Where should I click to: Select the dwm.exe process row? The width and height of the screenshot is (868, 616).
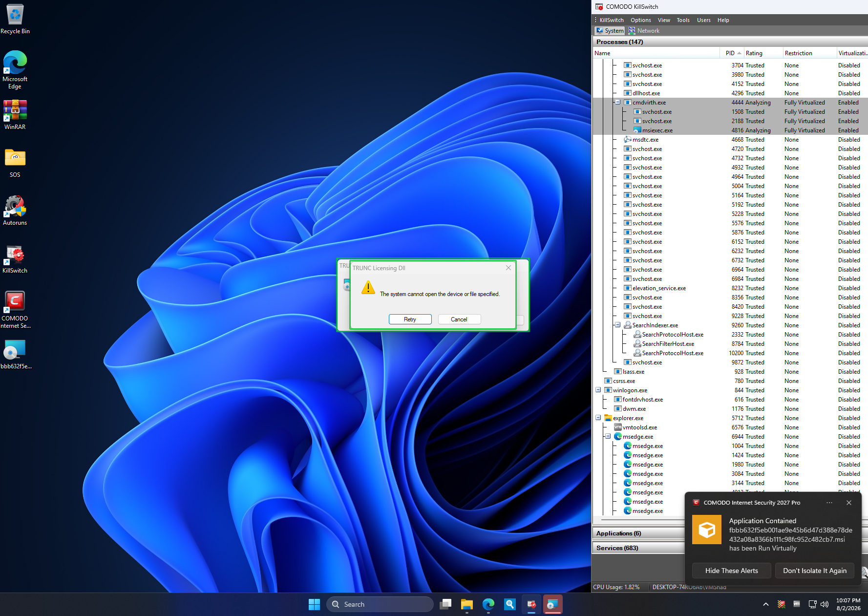730,409
